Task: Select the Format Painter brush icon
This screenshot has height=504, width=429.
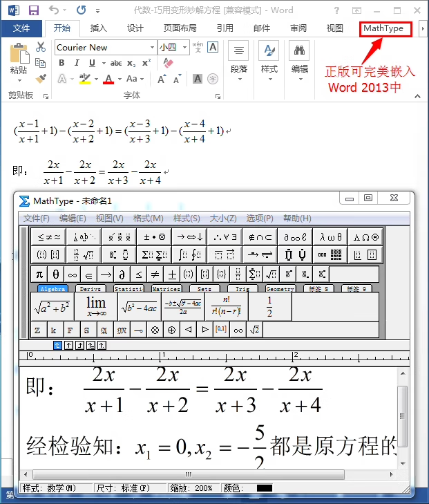Action: (x=41, y=78)
